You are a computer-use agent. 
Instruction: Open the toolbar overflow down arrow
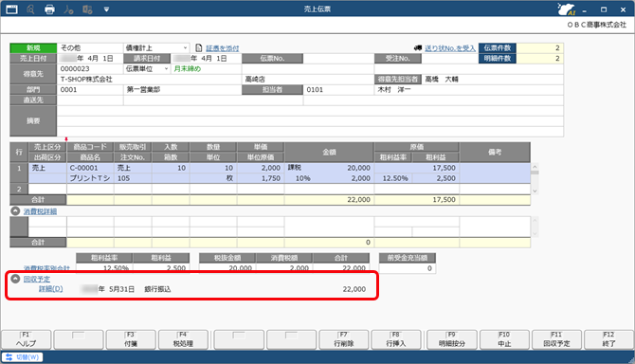point(106,9)
